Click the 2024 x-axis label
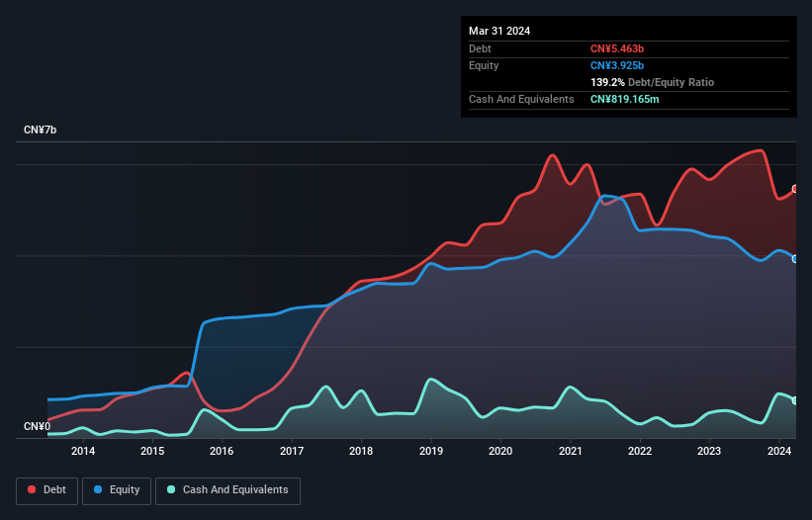The image size is (812, 520). 778,451
